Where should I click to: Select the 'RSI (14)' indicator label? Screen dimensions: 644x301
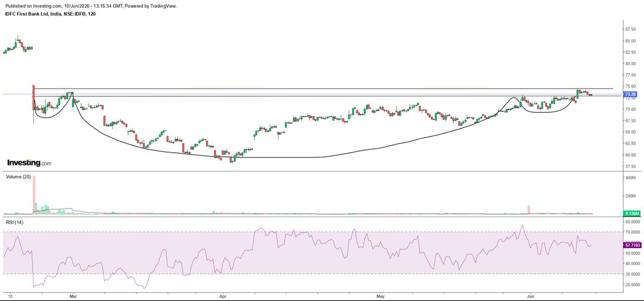click(x=13, y=221)
